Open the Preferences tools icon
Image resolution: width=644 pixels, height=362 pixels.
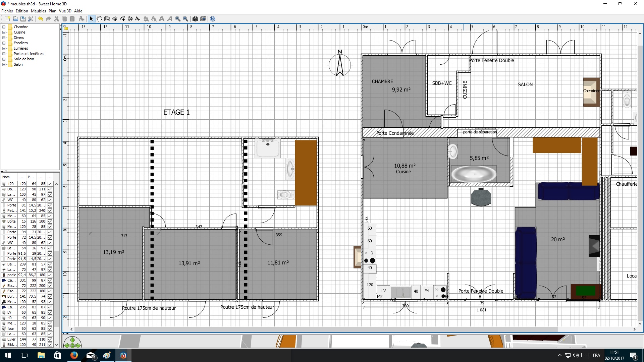(31, 19)
